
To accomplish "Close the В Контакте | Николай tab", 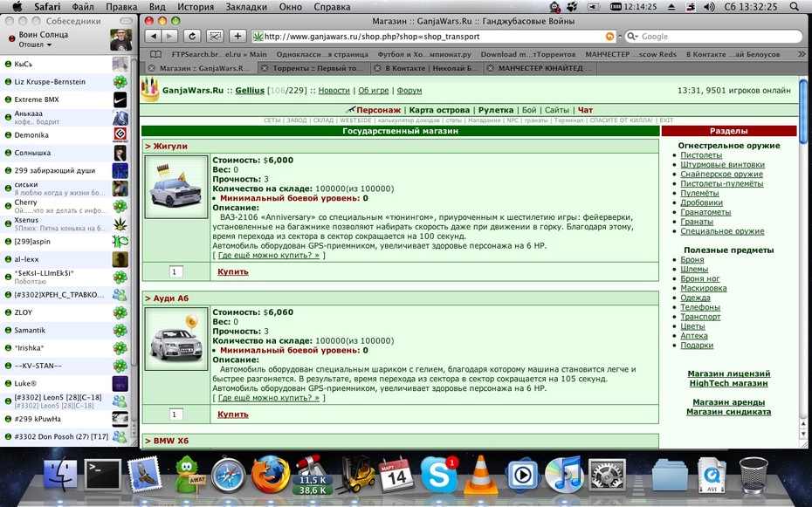I will coord(377,68).
